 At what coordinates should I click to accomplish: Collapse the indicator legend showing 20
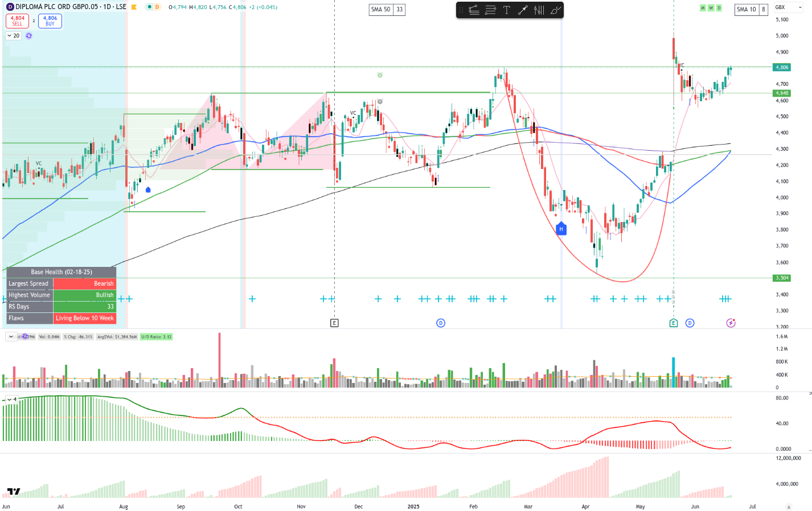[x=13, y=36]
